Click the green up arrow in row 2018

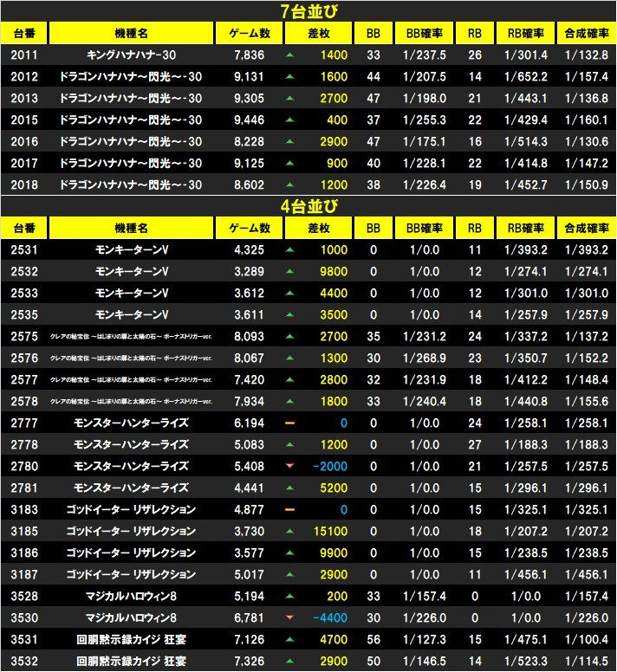pyautogui.click(x=289, y=184)
